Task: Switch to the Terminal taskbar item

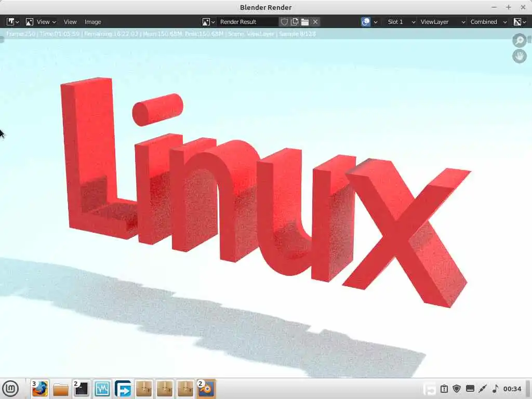Action: click(82, 389)
